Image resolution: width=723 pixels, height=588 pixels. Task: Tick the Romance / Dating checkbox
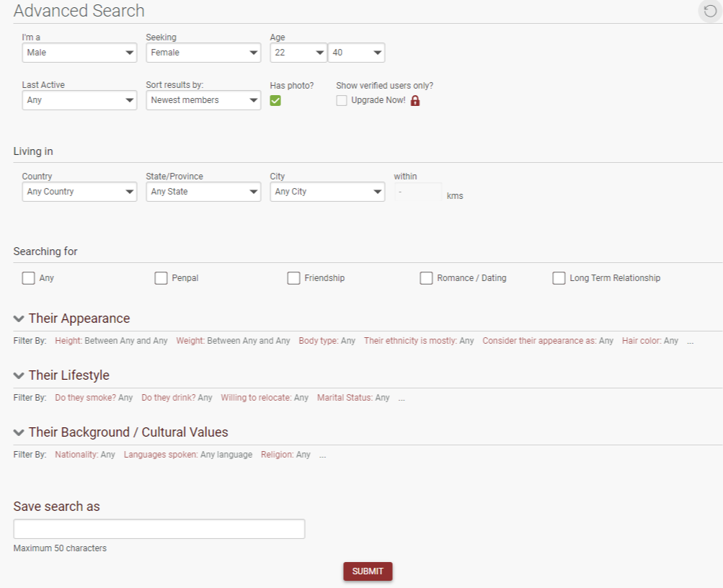[x=426, y=278]
